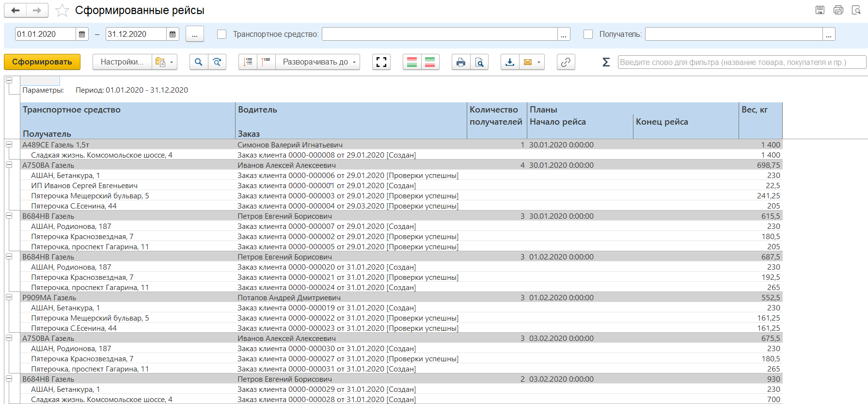
Task: Click the chain link icon
Action: point(566,62)
